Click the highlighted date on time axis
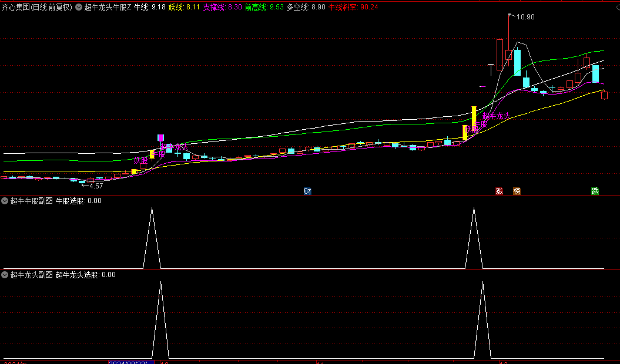 point(130,362)
